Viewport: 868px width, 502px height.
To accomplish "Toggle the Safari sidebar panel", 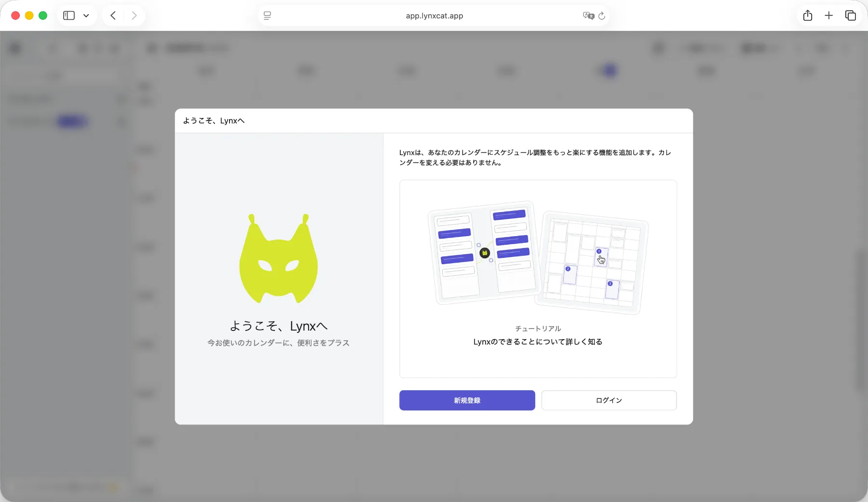I will [68, 15].
